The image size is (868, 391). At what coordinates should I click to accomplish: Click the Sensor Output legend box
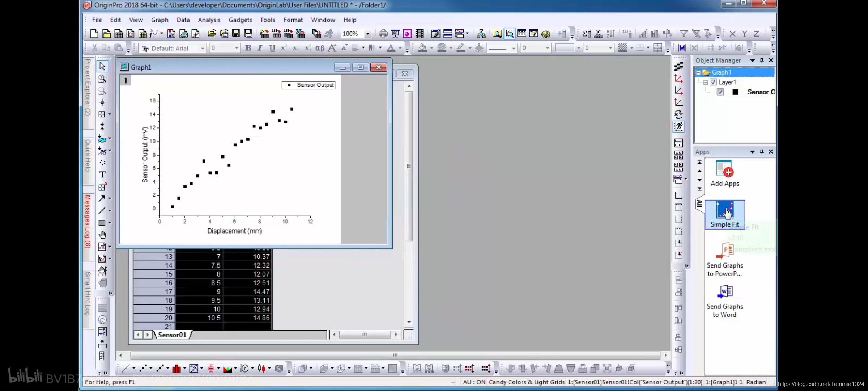309,85
